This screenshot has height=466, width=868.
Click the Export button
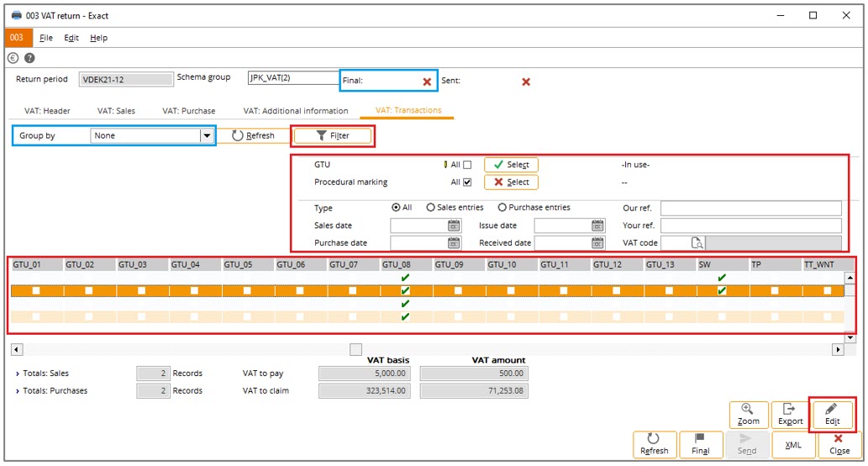(790, 414)
